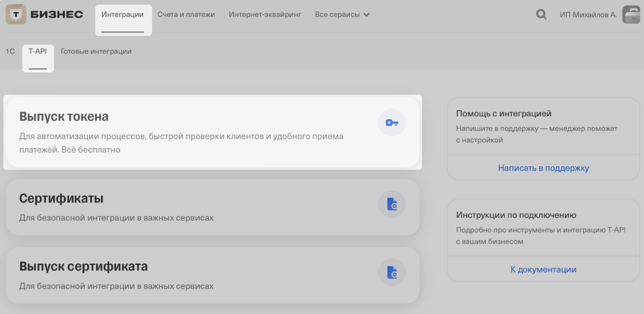This screenshot has width=644, height=314.
Task: Switch to the Счета и платежи tab
Action: [186, 14]
